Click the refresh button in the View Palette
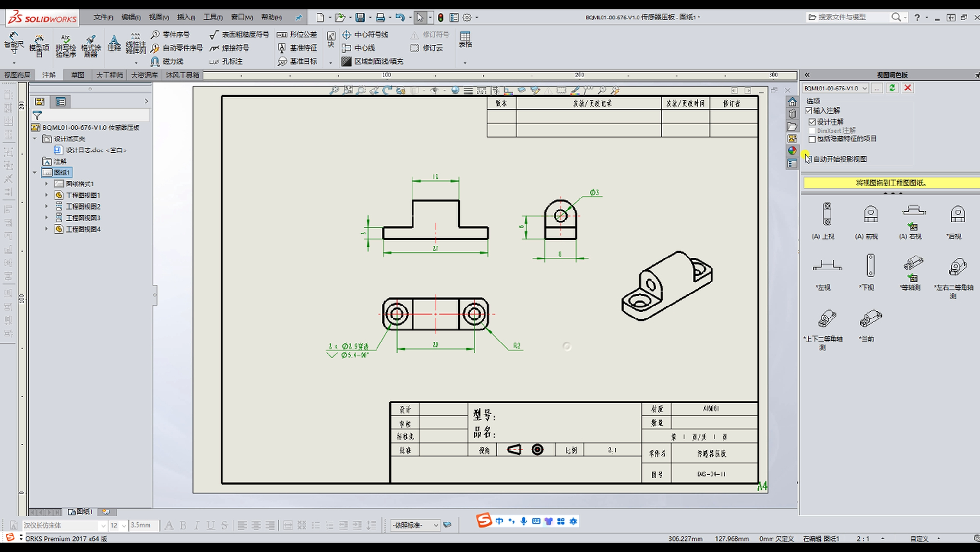Screen dimensions: 980x552 [892, 88]
